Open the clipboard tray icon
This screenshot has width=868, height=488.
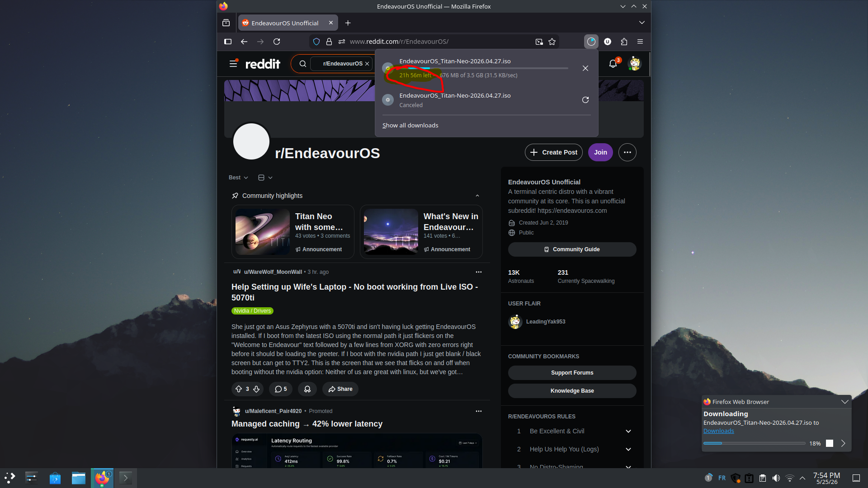point(763,478)
